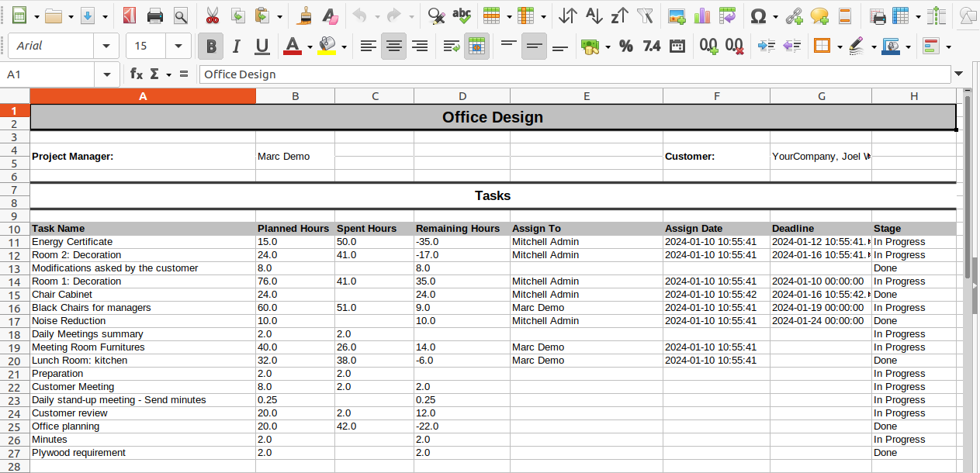Sort ascending with the A-Z icon

tap(594, 16)
